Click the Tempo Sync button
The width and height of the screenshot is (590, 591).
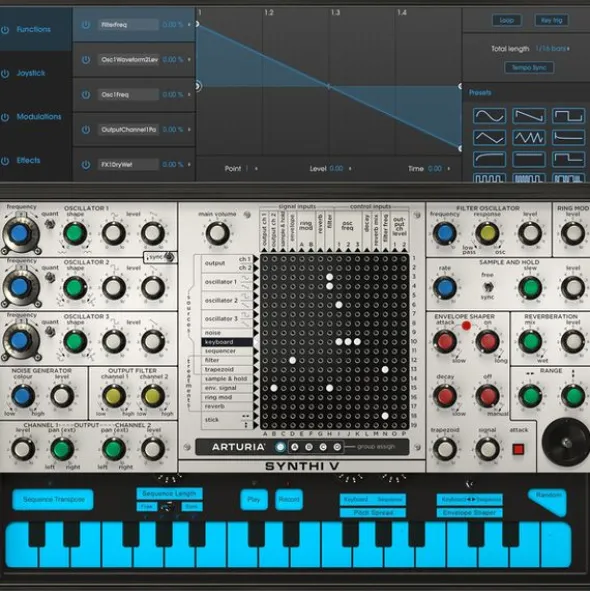[529, 68]
